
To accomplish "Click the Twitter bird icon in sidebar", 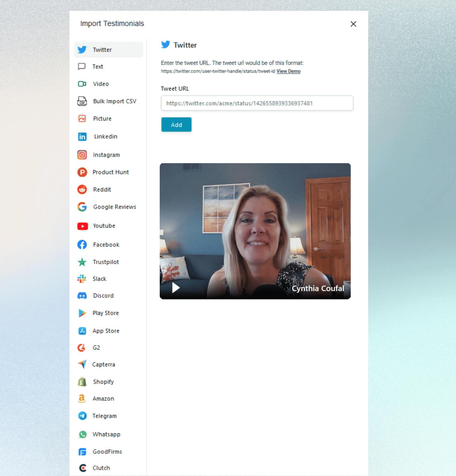I will (82, 50).
